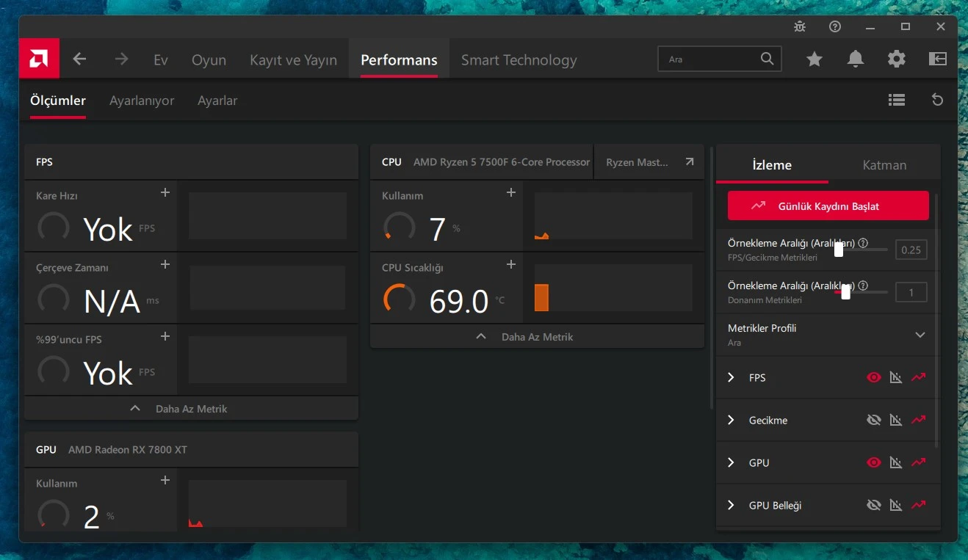
Task: Open favorites via the star icon
Action: point(814,59)
